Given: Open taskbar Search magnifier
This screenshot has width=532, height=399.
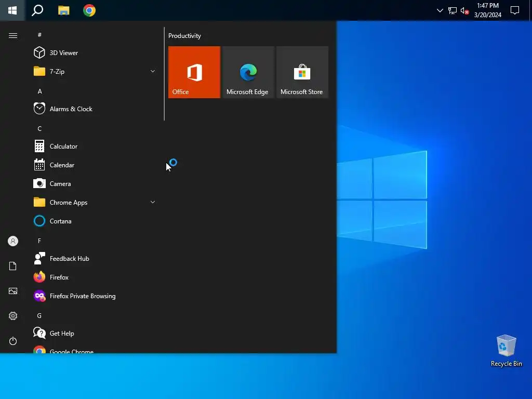Looking at the screenshot, I should coord(37,10).
